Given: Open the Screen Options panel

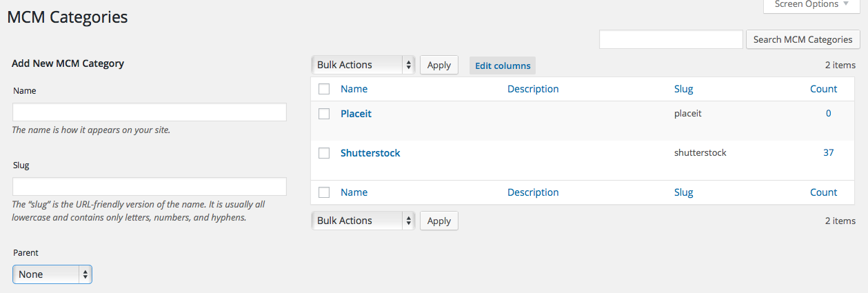Looking at the screenshot, I should (x=811, y=5).
